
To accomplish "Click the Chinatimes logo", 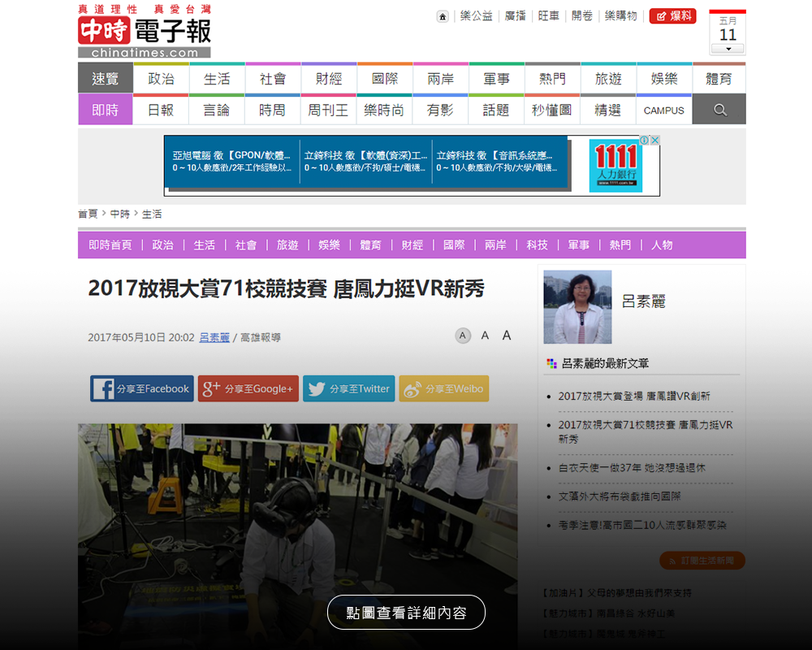I will 145,32.
